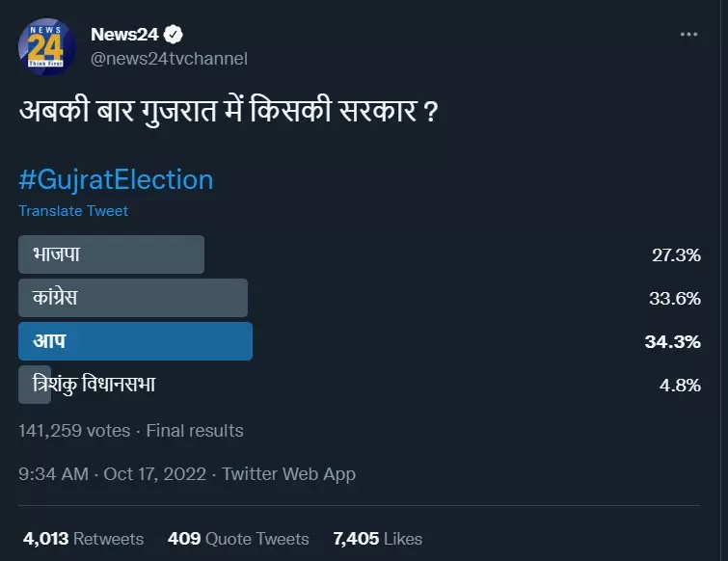Open the three-dot more options menu
This screenshot has height=561, width=728.
click(x=688, y=35)
